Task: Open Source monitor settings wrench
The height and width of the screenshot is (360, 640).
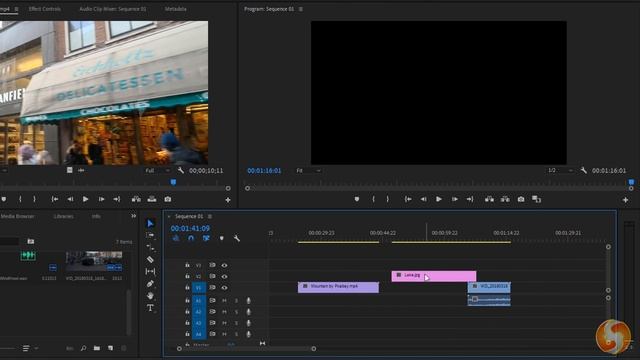Action: tap(181, 170)
